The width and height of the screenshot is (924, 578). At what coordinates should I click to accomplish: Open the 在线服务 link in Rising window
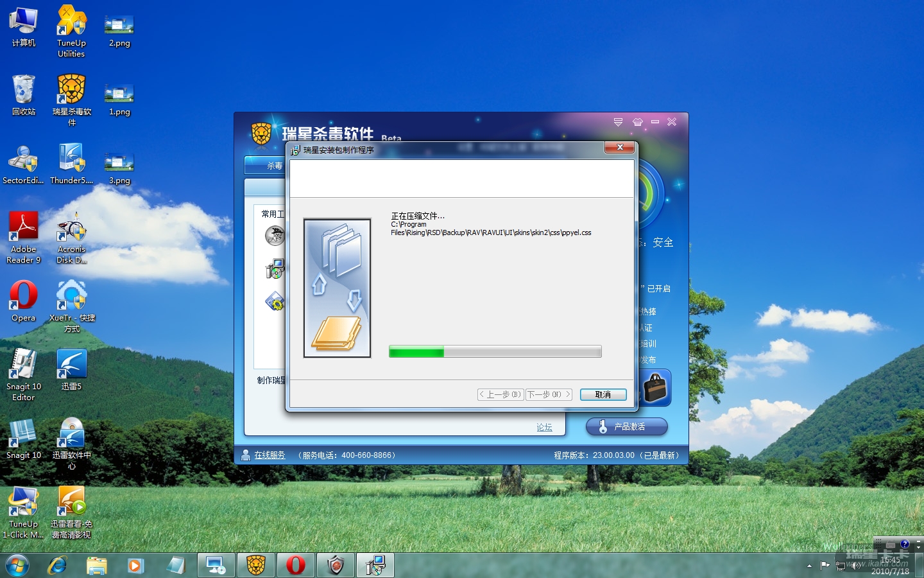269,455
